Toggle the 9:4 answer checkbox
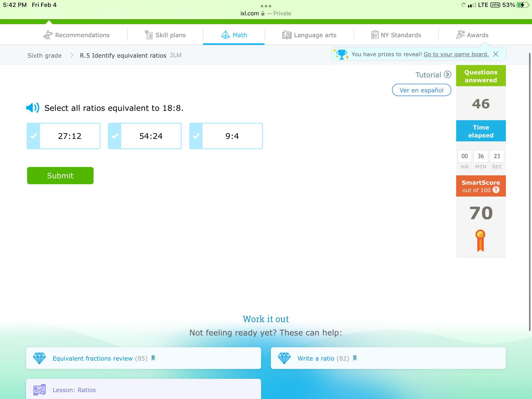Viewport: 532px width, 399px height. pos(196,136)
